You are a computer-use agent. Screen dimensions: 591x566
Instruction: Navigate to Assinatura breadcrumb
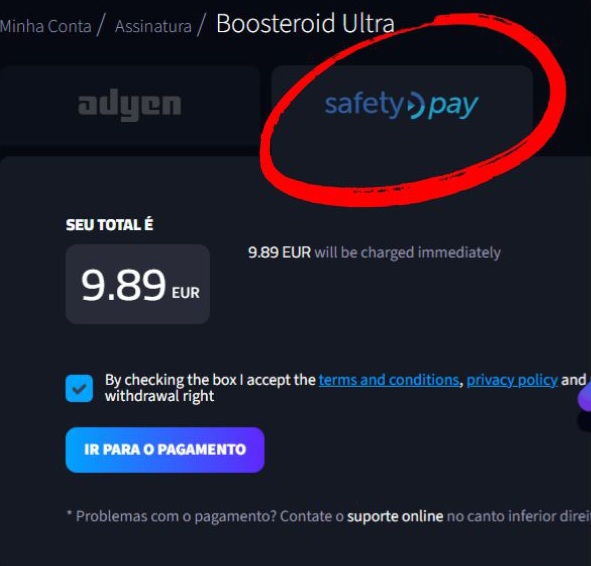click(153, 26)
